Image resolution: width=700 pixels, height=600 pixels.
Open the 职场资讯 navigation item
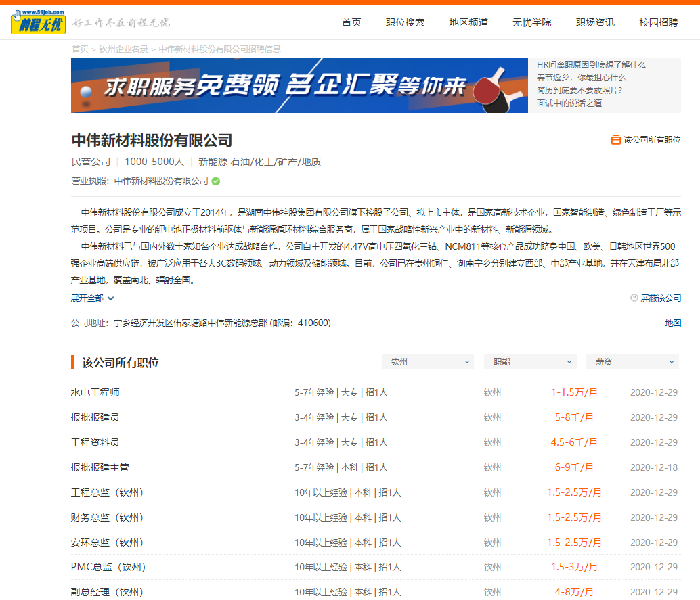(595, 22)
